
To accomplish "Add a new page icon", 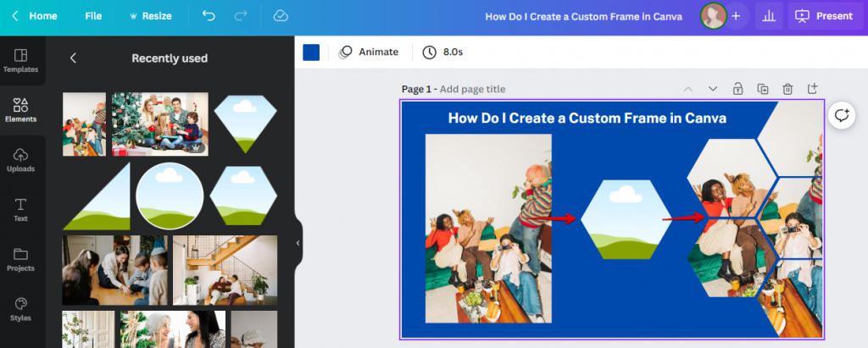I will (x=812, y=89).
